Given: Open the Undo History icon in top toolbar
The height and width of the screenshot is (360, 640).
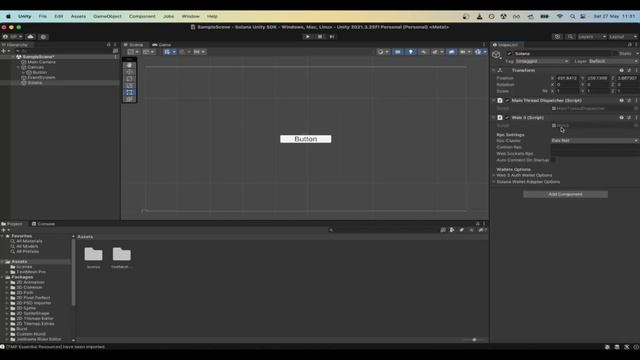Looking at the screenshot, I should (557, 37).
